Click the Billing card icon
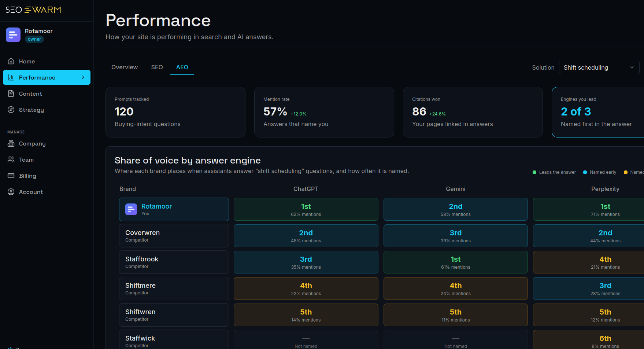Viewport: 644px width, 349px height. (11, 176)
